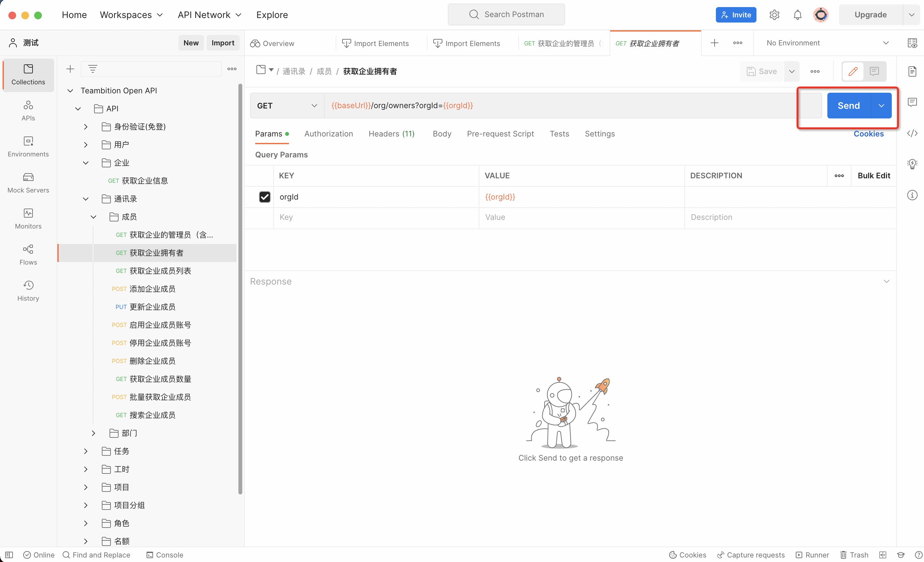The width and height of the screenshot is (924, 562).
Task: Switch to the Headers tab
Action: (391, 134)
